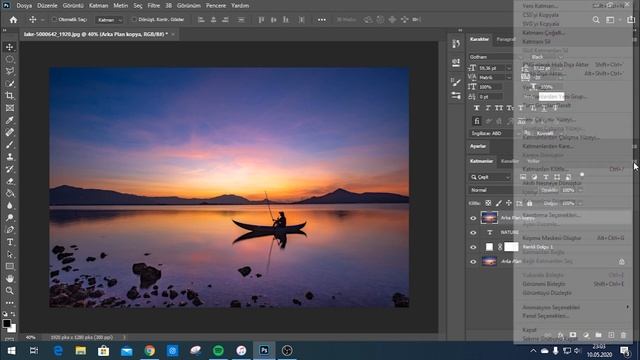Hide the NATURE text layer
This screenshot has width=640, height=360.
click(473, 233)
